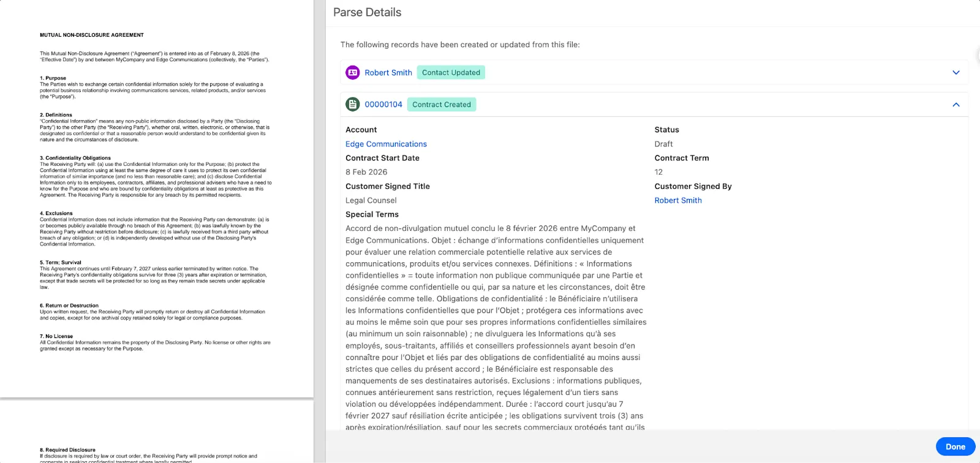
Task: Click the Contract Created status badge
Action: coord(442,105)
